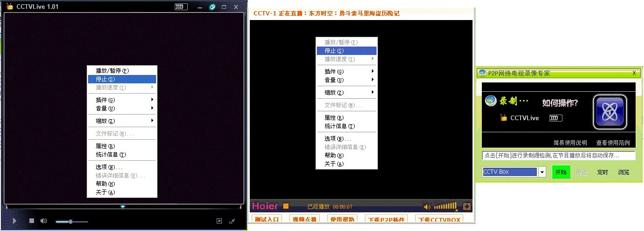The image size is (644, 231).
Task: Open the CCTV Box dropdown arrow
Action: 542,172
